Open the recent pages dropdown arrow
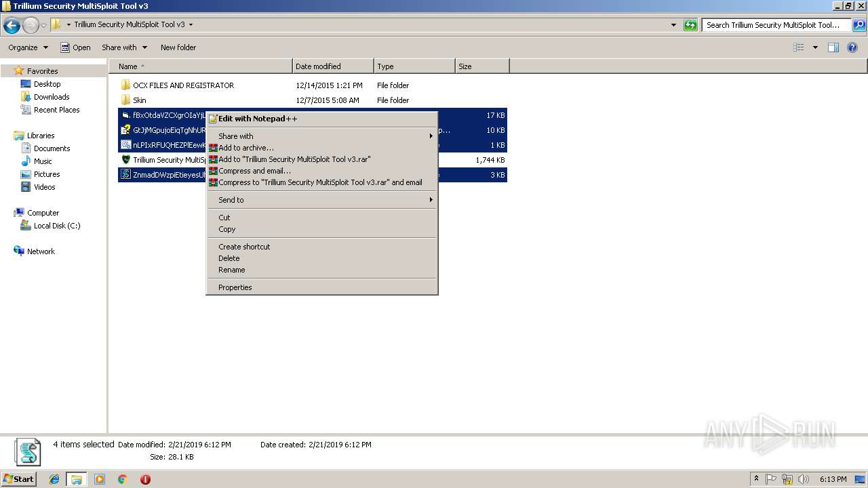The height and width of the screenshot is (488, 868). click(44, 26)
